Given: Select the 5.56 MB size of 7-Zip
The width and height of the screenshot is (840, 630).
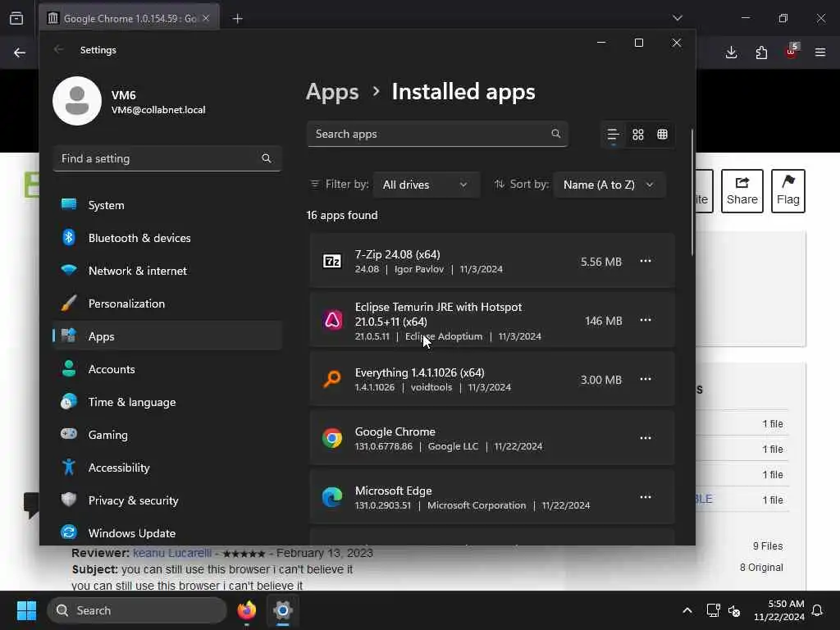Looking at the screenshot, I should 601,262.
